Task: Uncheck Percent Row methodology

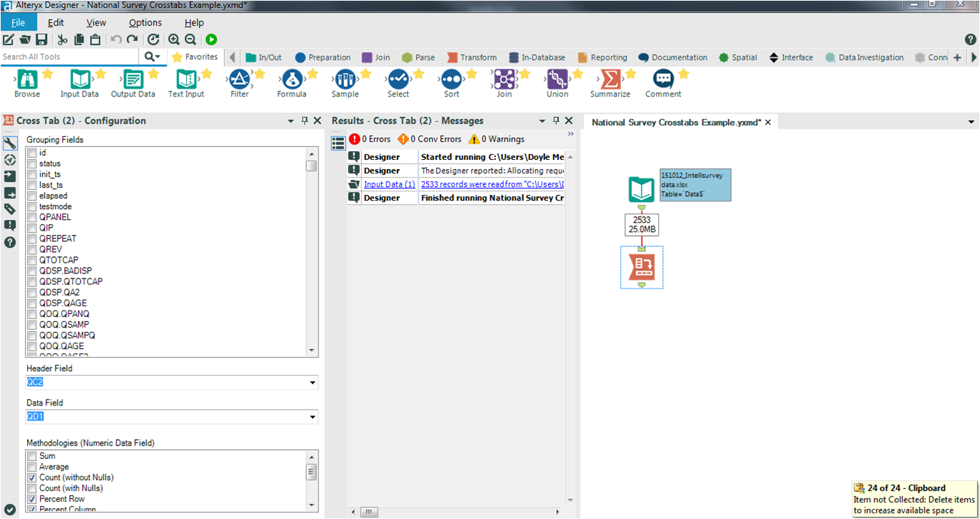Action: [x=31, y=499]
